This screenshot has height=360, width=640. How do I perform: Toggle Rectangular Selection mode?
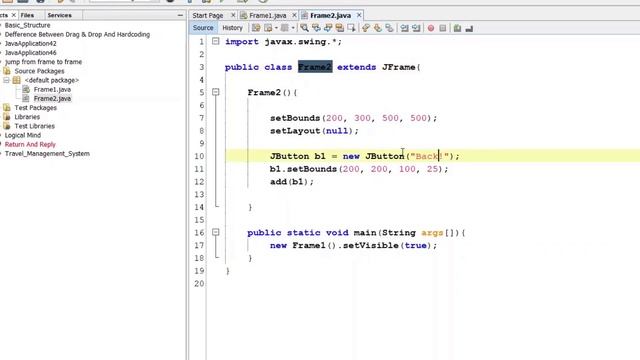coord(351,28)
